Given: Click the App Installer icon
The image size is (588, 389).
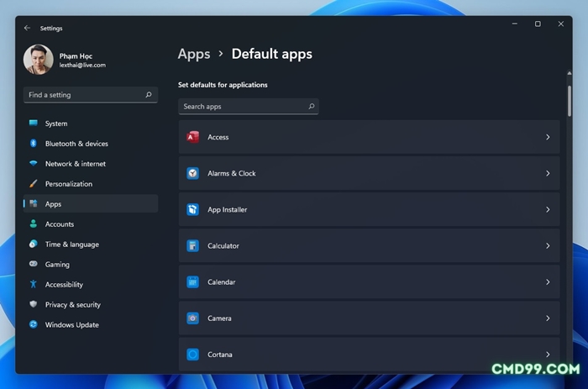Looking at the screenshot, I should point(192,210).
